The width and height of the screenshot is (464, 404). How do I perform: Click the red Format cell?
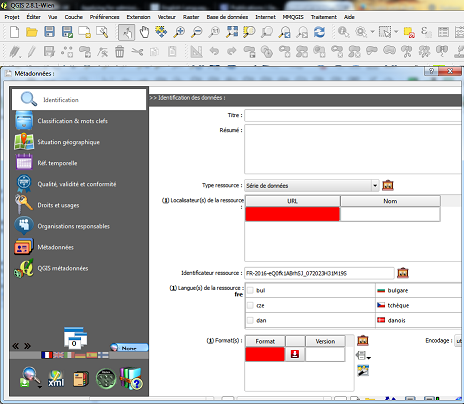pyautogui.click(x=265, y=354)
